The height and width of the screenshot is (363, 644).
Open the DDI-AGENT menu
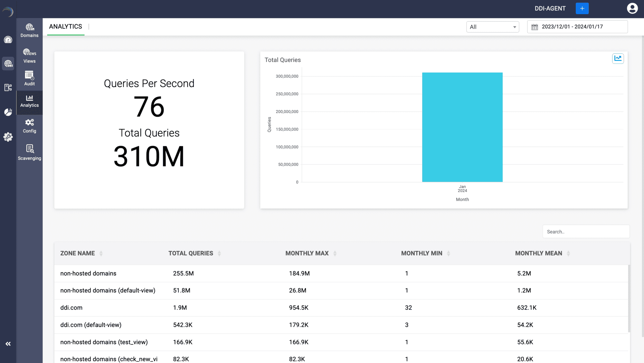(x=550, y=8)
